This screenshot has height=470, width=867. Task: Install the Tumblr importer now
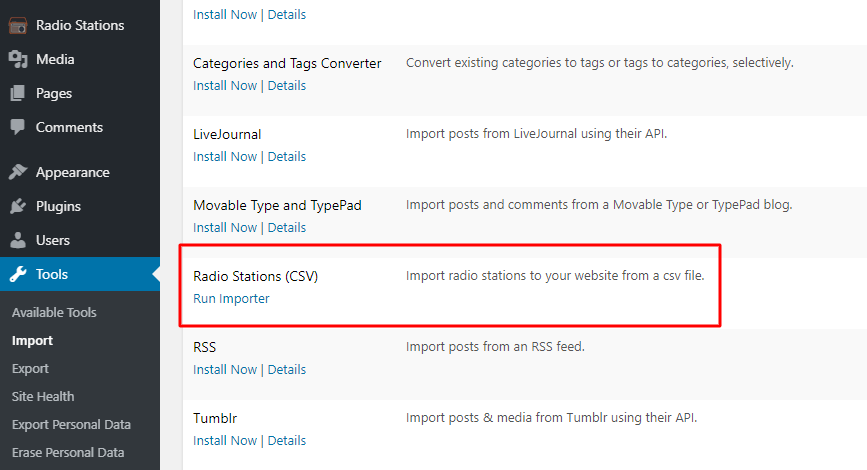click(225, 440)
